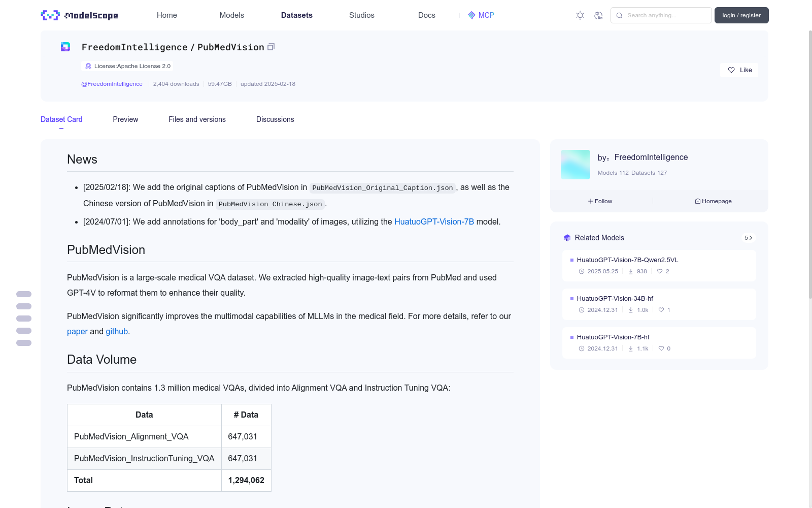Switch to Files and versions tab

pos(197,119)
